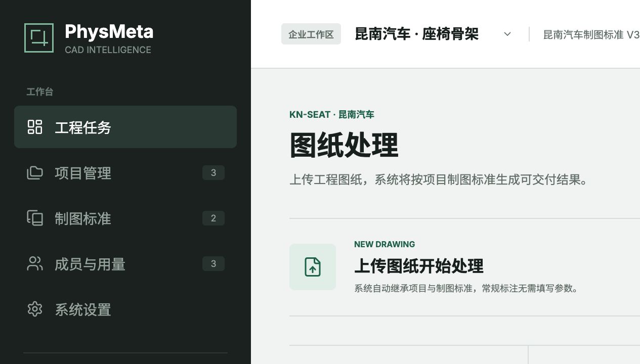Click the 制图标准 book icon

click(35, 218)
